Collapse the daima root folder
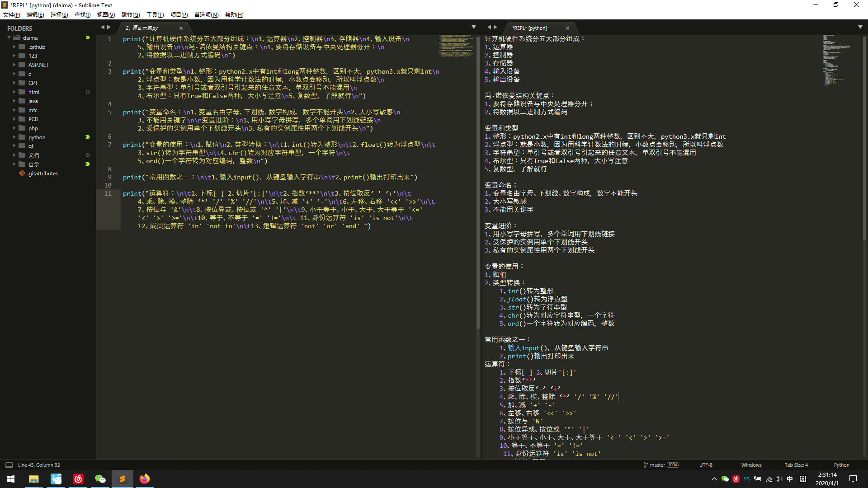The width and height of the screenshot is (868, 488). coord(9,38)
